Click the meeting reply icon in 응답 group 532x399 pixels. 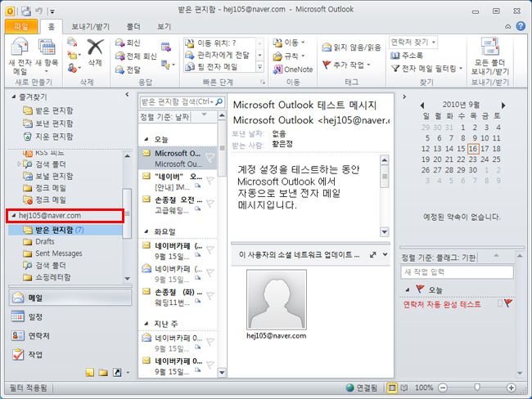point(166,47)
